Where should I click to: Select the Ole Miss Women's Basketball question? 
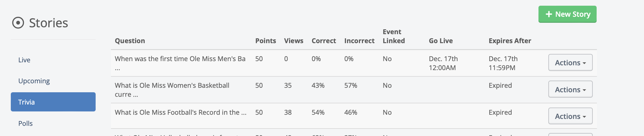(x=172, y=86)
